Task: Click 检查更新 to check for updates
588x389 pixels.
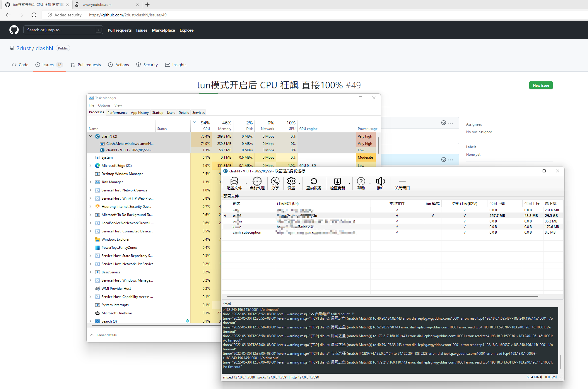Action: [337, 181]
